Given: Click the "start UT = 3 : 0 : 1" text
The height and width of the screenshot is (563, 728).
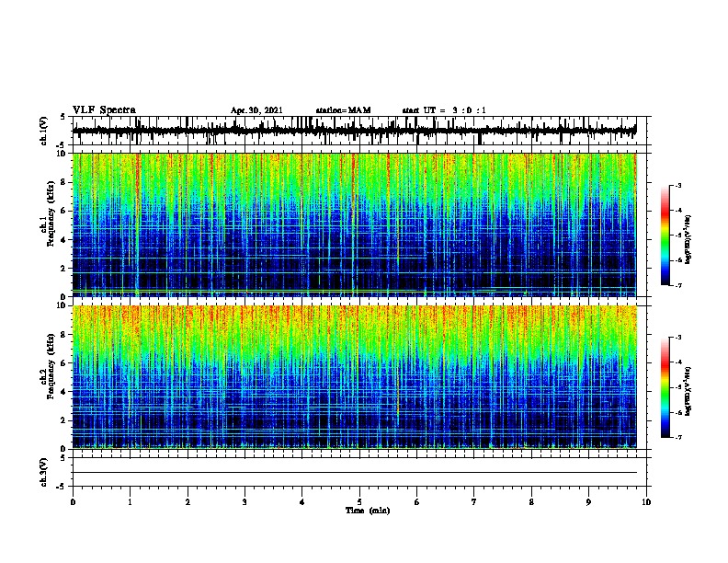Looking at the screenshot, I should [444, 110].
